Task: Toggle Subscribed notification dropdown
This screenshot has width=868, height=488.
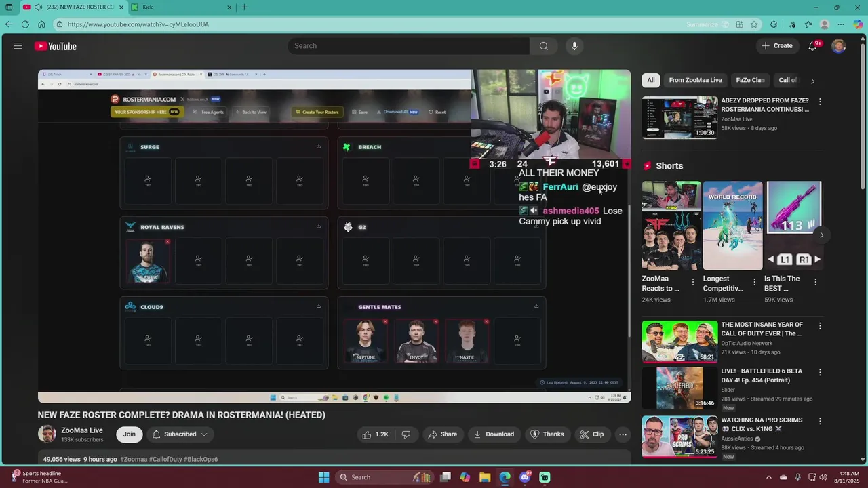Action: click(x=180, y=434)
